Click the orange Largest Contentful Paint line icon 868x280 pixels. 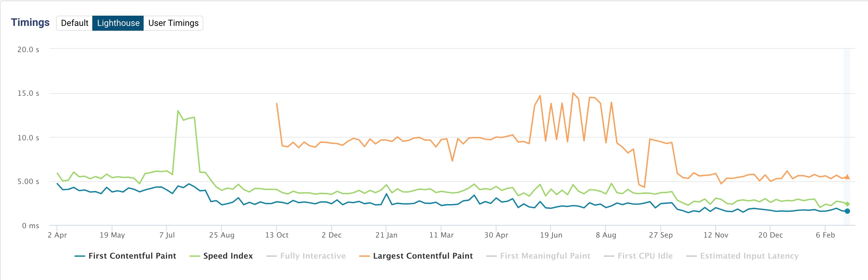(364, 256)
